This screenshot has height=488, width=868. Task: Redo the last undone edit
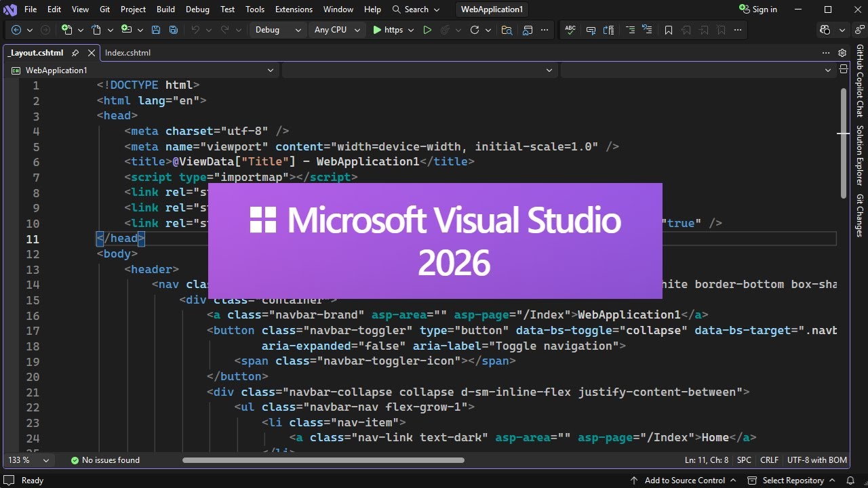click(224, 30)
